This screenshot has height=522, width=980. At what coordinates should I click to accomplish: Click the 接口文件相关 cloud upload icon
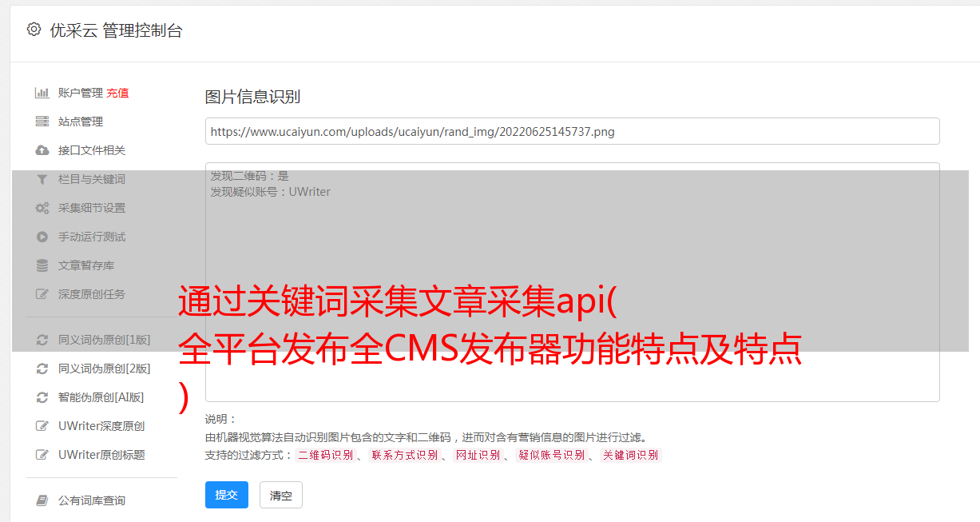[x=42, y=150]
